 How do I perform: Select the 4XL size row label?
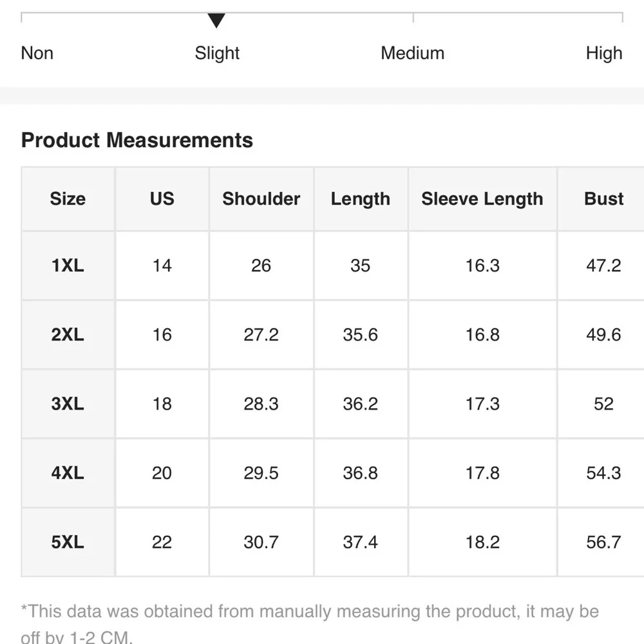point(68,473)
